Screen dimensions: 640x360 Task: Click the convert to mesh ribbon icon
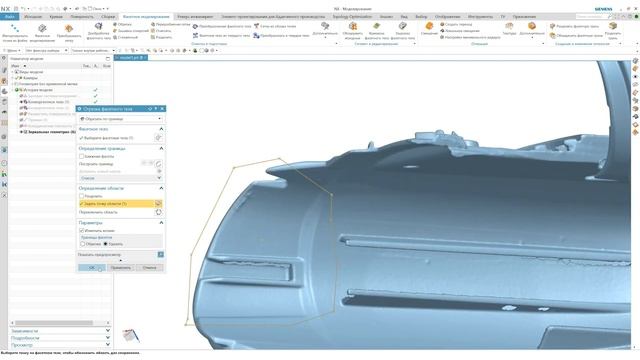pyautogui.click(x=69, y=28)
